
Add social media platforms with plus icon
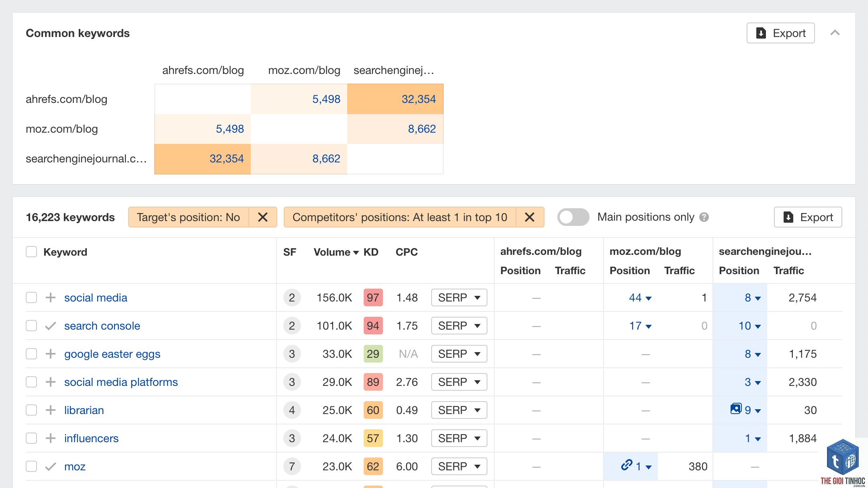50,382
